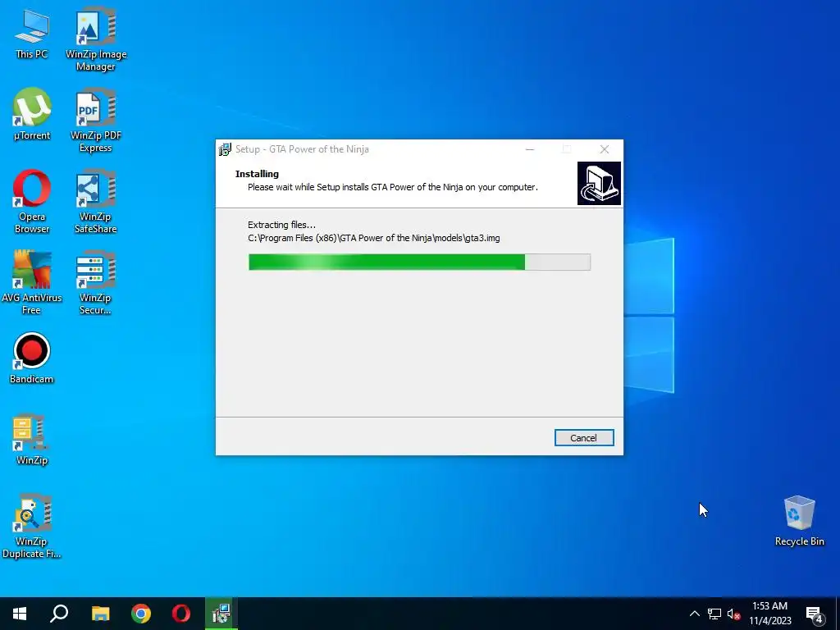
Task: Select the Recycle Bin icon
Action: (x=799, y=521)
